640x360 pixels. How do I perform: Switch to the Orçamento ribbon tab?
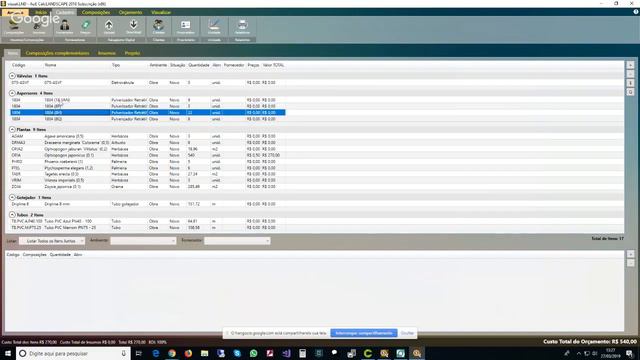130,12
